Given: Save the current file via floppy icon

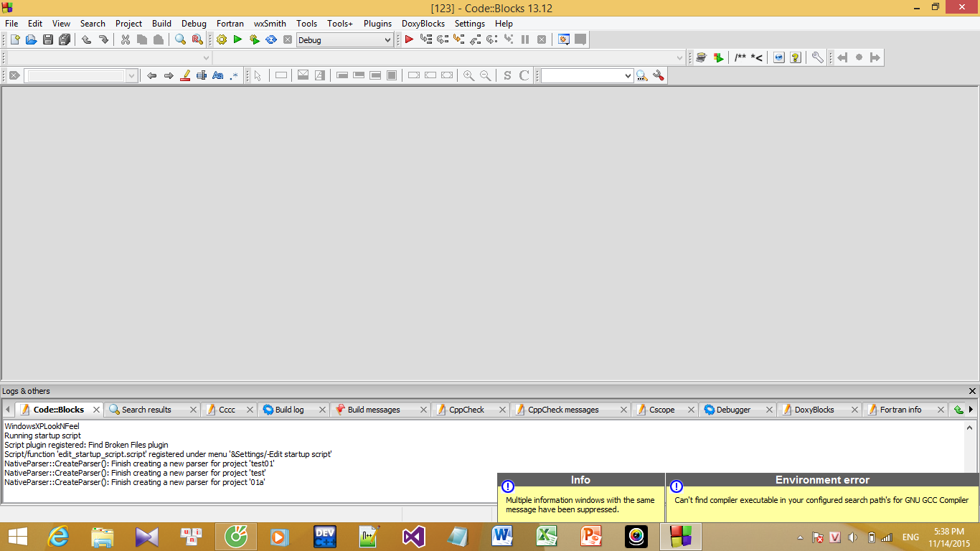Looking at the screenshot, I should (47, 39).
